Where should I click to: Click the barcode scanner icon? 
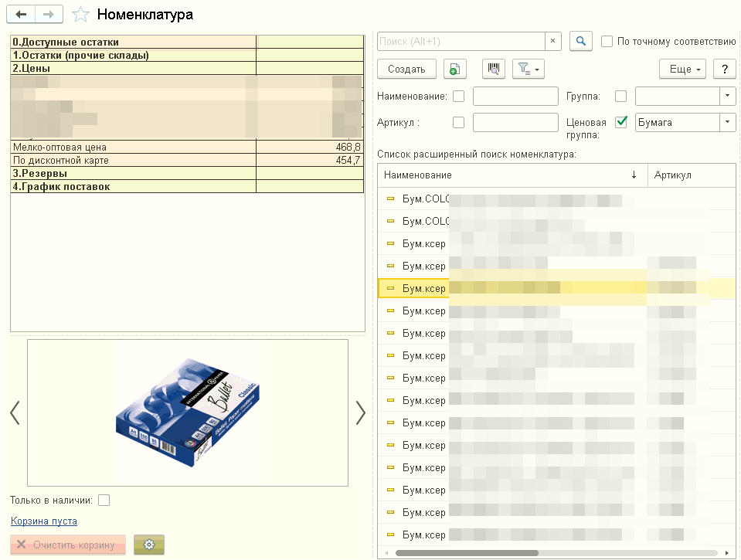pyautogui.click(x=493, y=70)
